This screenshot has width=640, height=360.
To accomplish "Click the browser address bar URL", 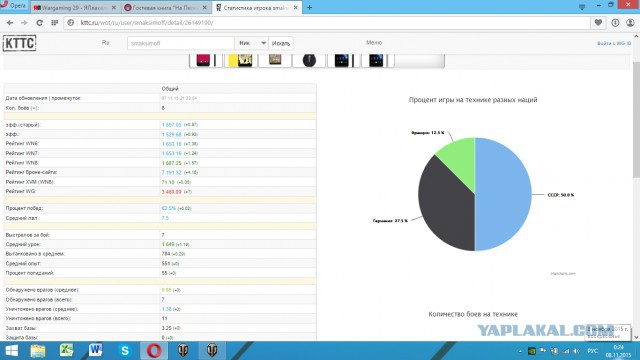I will click(147, 23).
